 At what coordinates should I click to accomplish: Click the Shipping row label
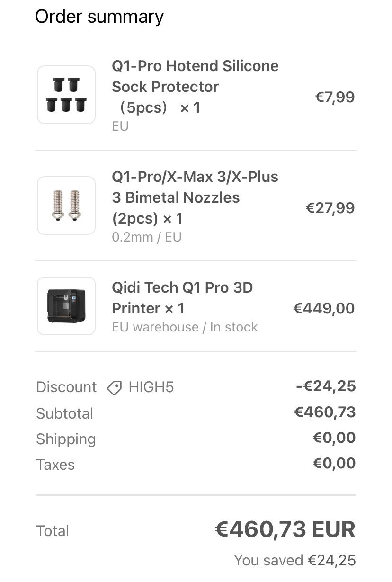pyautogui.click(x=66, y=439)
